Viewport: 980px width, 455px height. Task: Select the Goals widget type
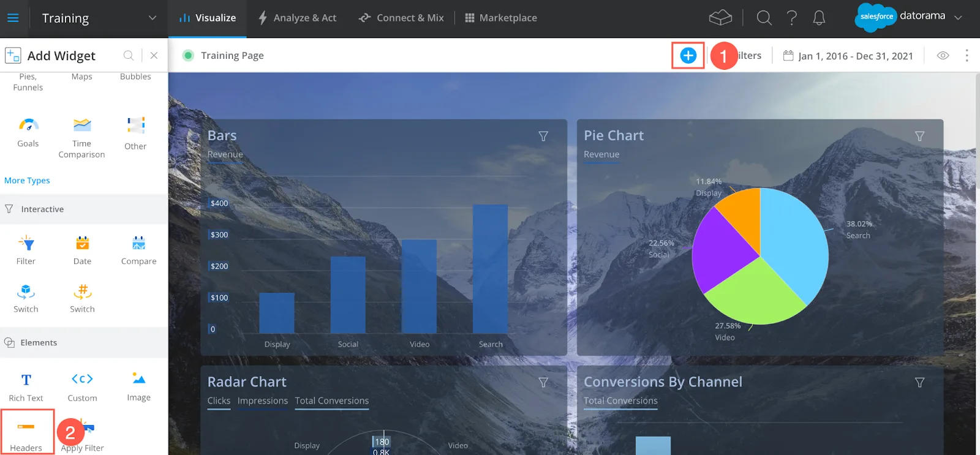28,132
